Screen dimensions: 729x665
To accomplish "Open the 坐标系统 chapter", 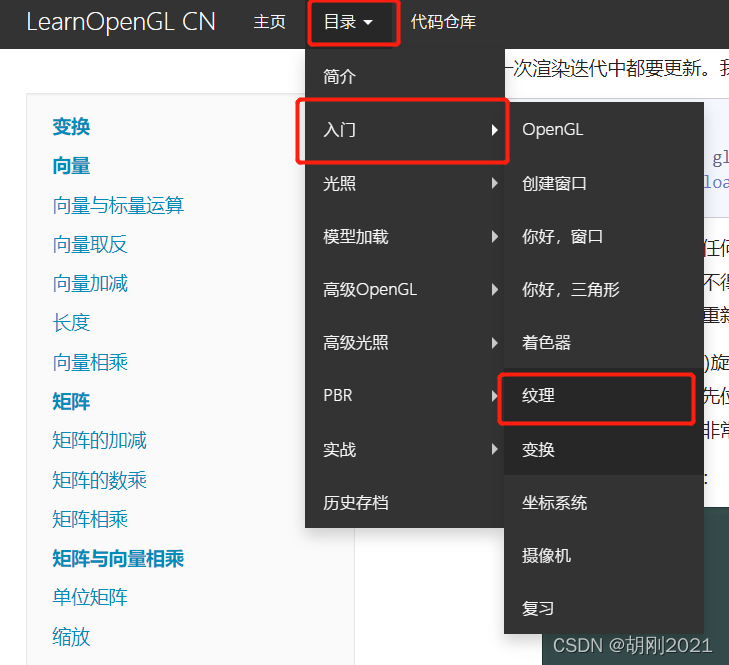I will tap(604, 503).
